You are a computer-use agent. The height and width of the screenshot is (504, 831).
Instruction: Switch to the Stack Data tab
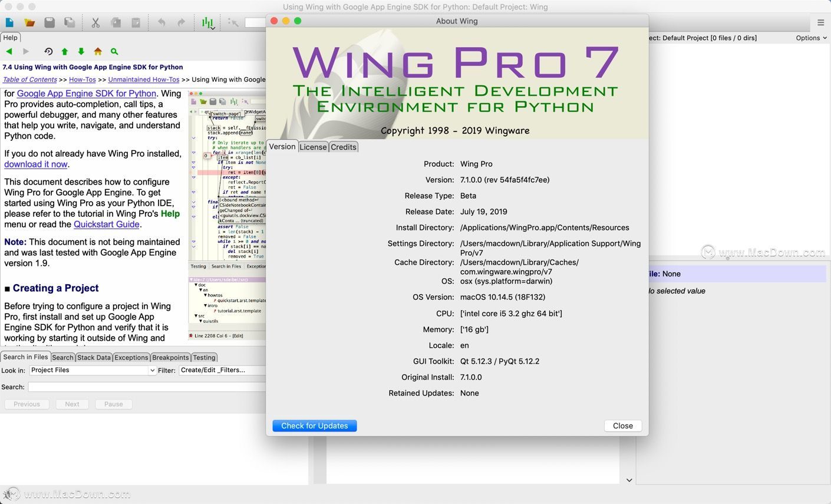(x=94, y=357)
